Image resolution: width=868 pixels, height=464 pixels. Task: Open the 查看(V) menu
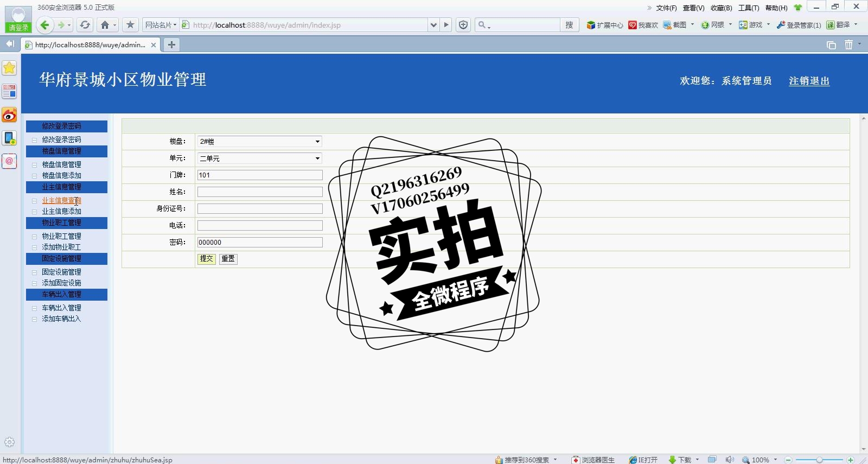[x=693, y=8]
